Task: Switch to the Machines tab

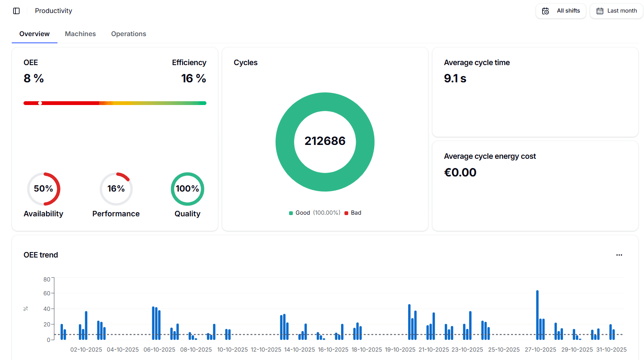Action: tap(80, 34)
